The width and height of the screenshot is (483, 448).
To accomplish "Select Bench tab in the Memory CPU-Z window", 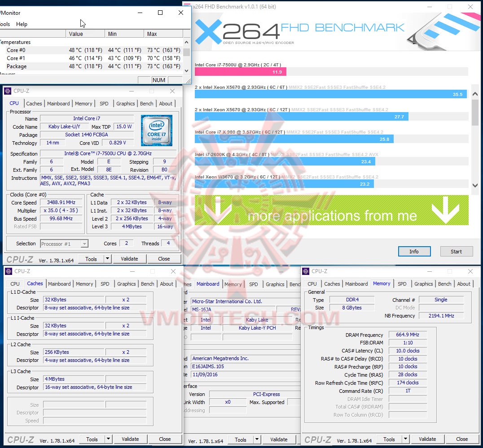I will click(444, 284).
